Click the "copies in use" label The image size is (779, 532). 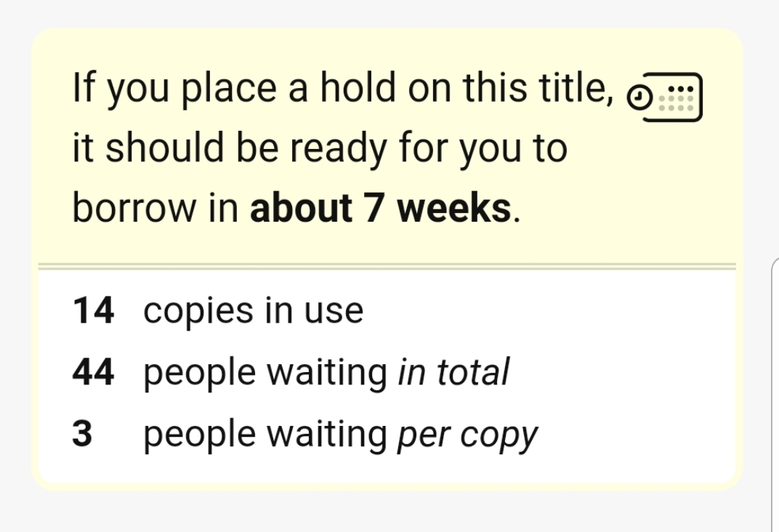(x=253, y=311)
